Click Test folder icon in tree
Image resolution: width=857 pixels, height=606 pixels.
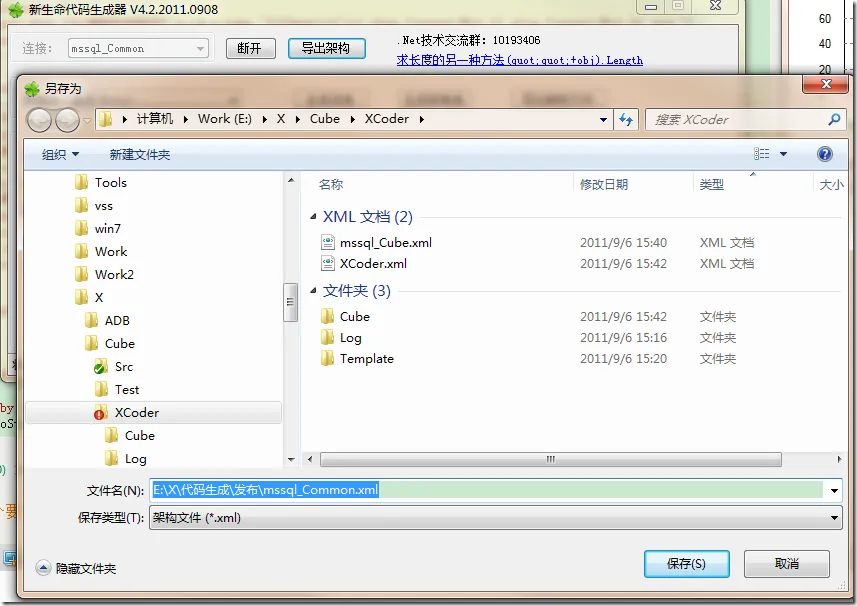101,390
